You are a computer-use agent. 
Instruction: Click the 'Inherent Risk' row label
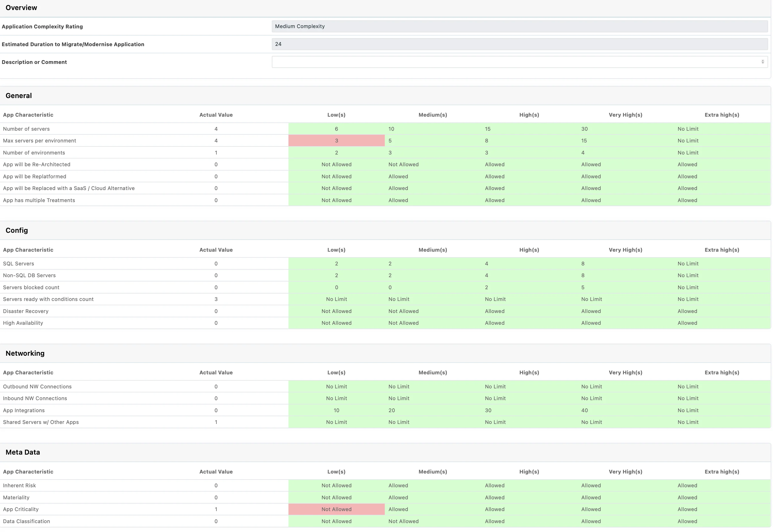tap(19, 486)
